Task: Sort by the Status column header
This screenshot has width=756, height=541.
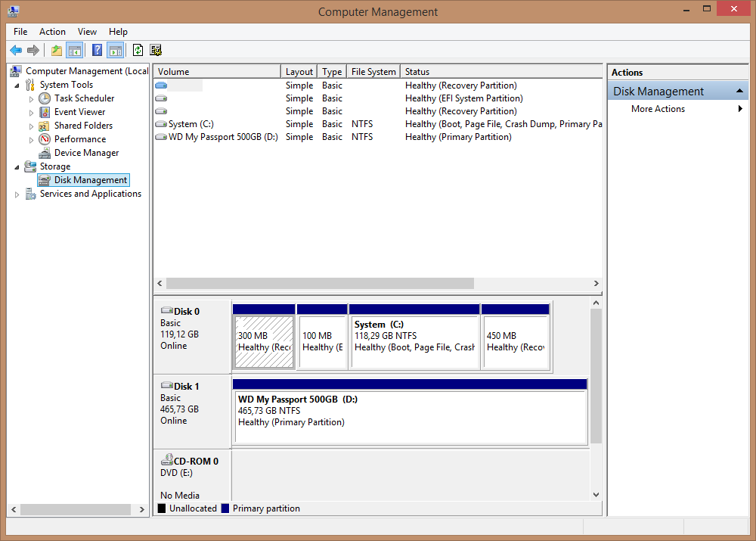Action: [501, 71]
